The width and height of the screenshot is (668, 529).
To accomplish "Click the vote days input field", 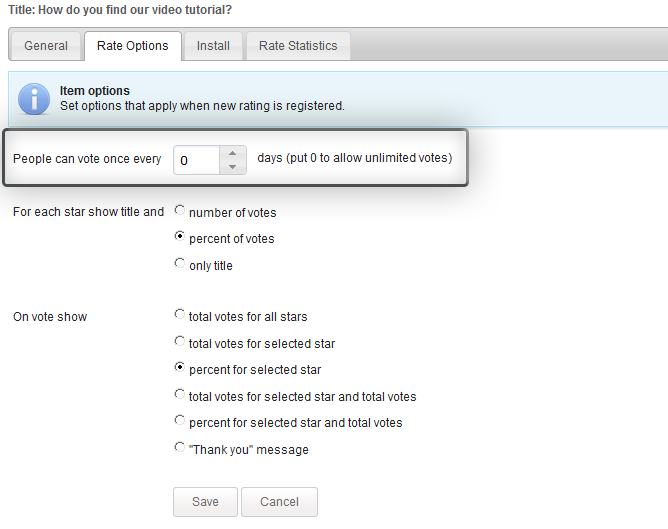I will tap(196, 160).
